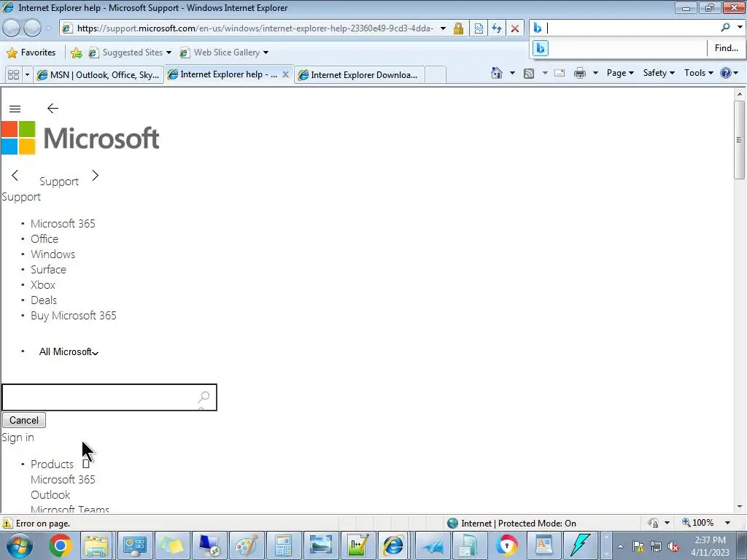The height and width of the screenshot is (560, 747).
Task: Switch to the MSN Outlook Office tab
Action: 98,75
